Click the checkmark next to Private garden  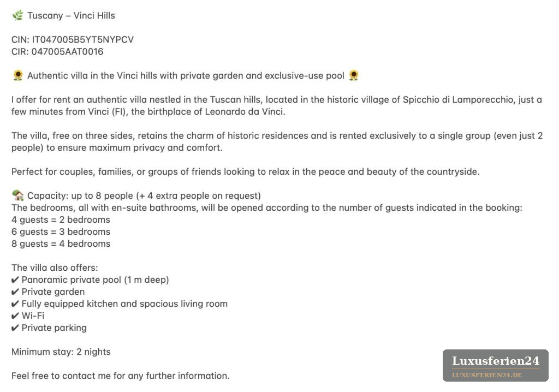pyautogui.click(x=15, y=292)
